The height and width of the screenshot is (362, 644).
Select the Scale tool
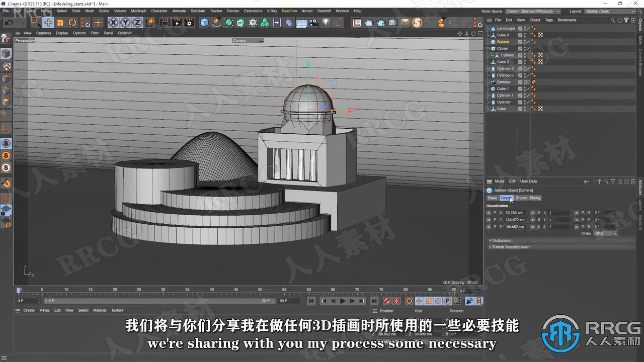pyautogui.click(x=60, y=23)
